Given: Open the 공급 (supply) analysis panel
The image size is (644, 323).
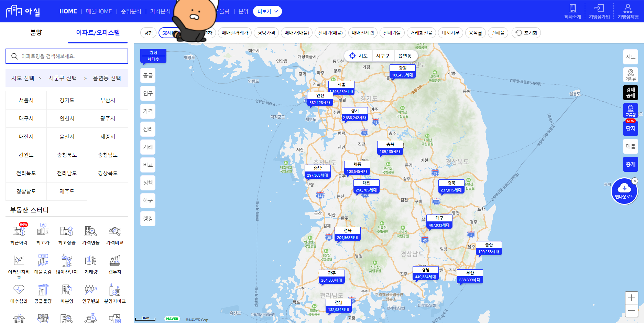Looking at the screenshot, I should tap(148, 75).
